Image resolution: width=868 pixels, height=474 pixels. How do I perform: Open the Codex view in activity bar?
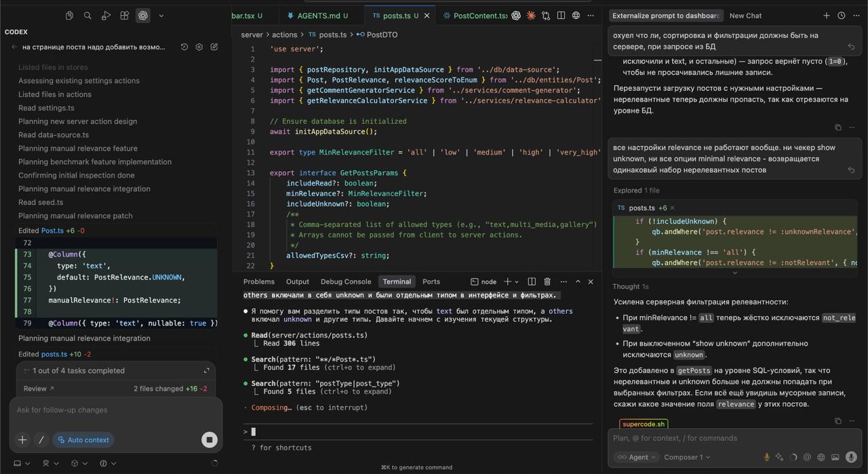(x=142, y=16)
